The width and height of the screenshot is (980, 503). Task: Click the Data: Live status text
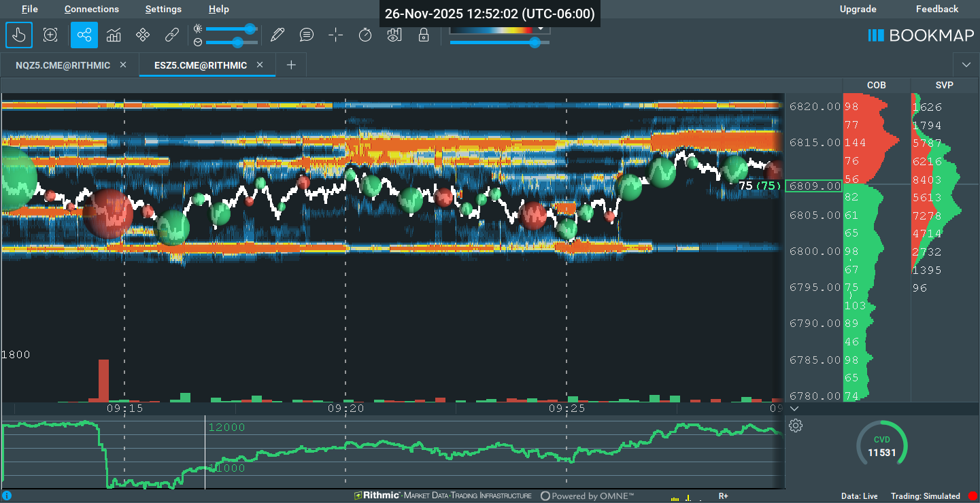[x=860, y=496]
